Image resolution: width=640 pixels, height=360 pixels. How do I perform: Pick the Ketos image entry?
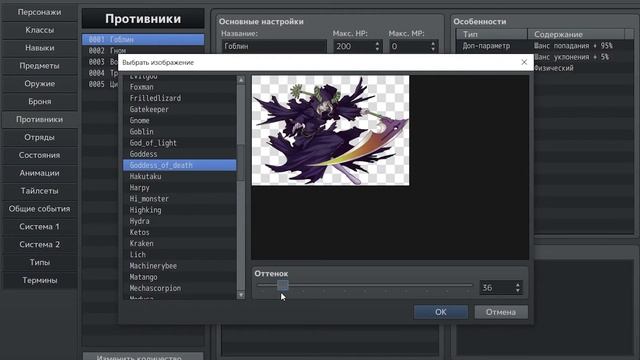pos(180,232)
